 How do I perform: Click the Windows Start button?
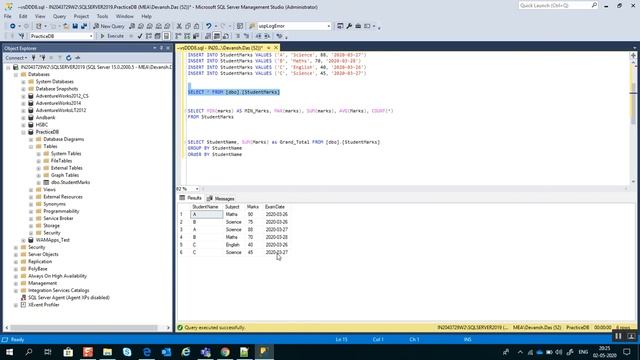(9, 352)
